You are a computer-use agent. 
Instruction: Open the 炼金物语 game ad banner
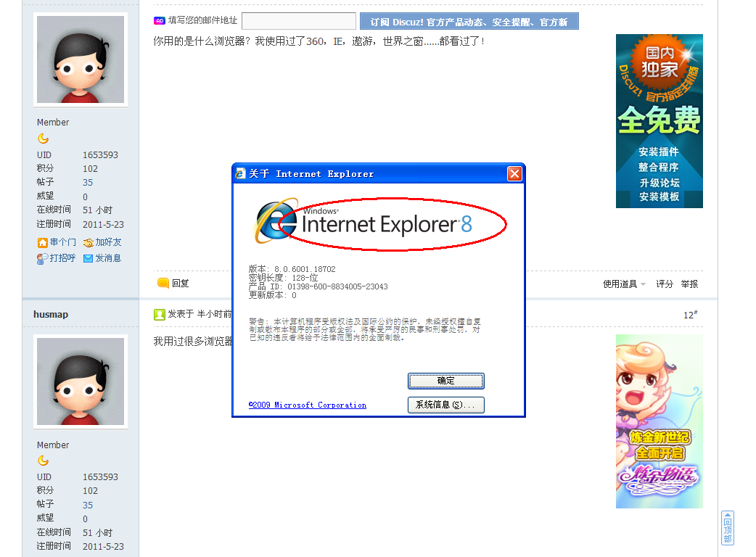[659, 421]
